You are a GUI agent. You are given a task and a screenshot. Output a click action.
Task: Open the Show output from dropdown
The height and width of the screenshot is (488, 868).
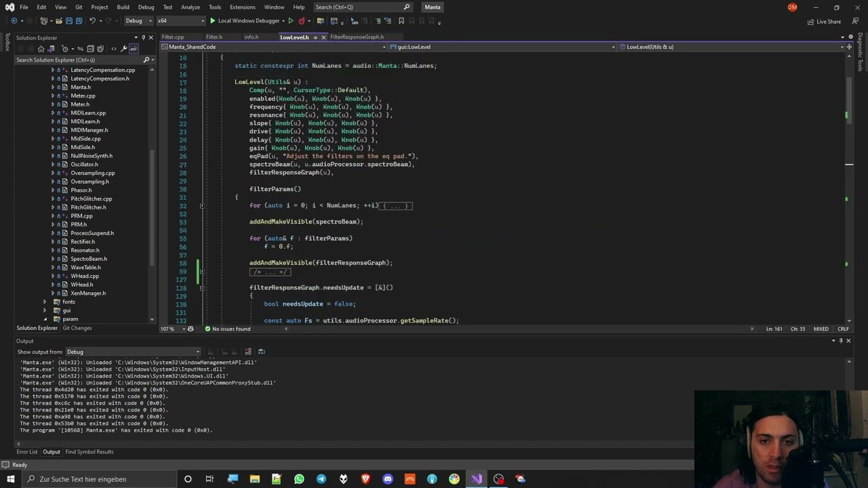[133, 352]
